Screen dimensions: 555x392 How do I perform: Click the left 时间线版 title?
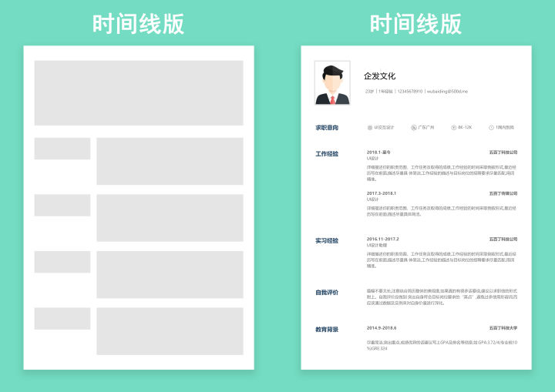tap(139, 24)
